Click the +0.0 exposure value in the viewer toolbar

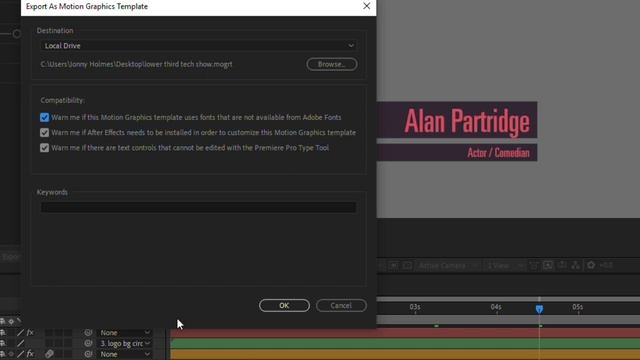click(x=606, y=265)
